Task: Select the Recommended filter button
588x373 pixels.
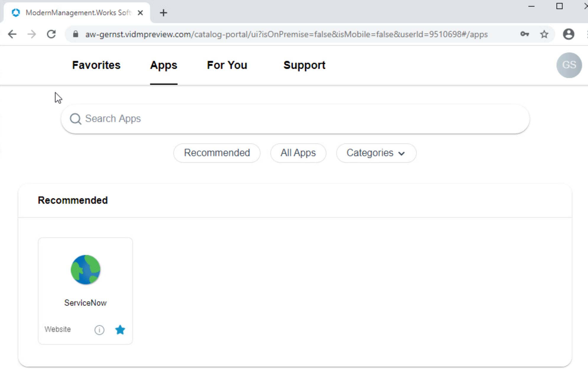Action: [x=217, y=153]
